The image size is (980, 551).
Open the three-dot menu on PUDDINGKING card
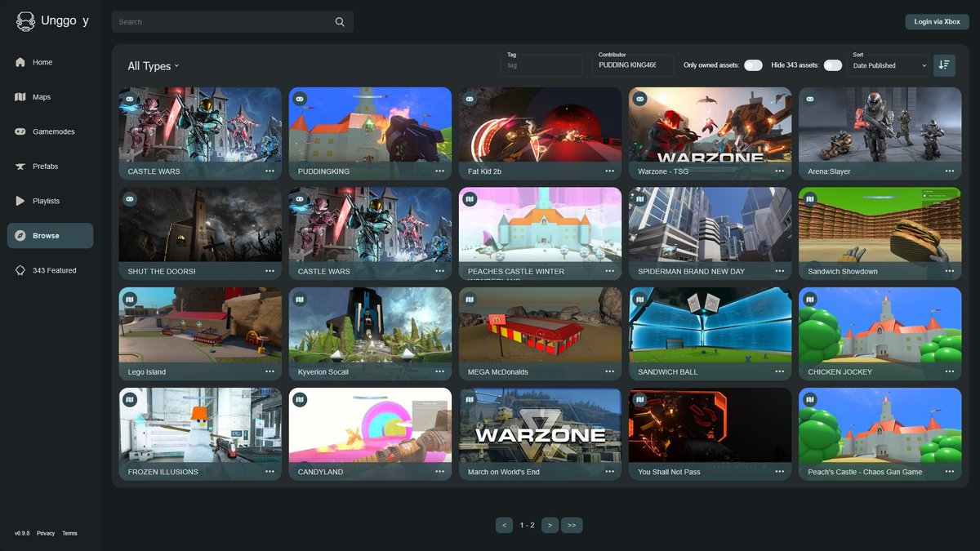tap(439, 171)
